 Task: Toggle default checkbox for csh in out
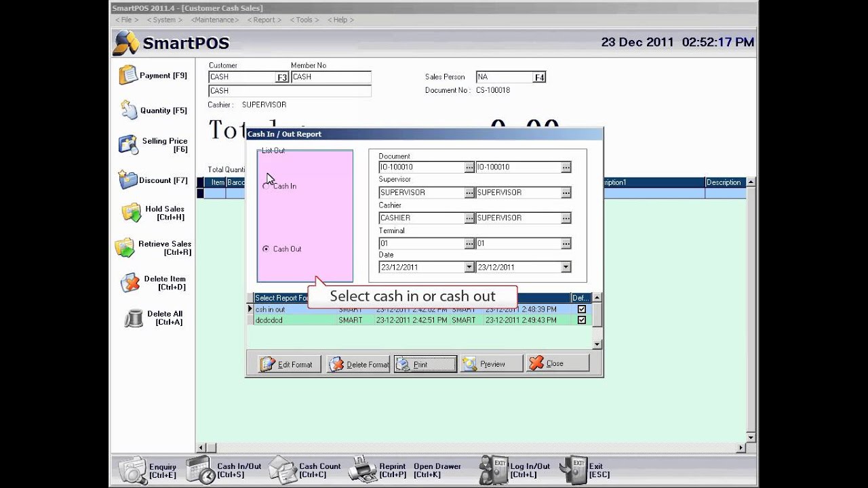pyautogui.click(x=581, y=309)
